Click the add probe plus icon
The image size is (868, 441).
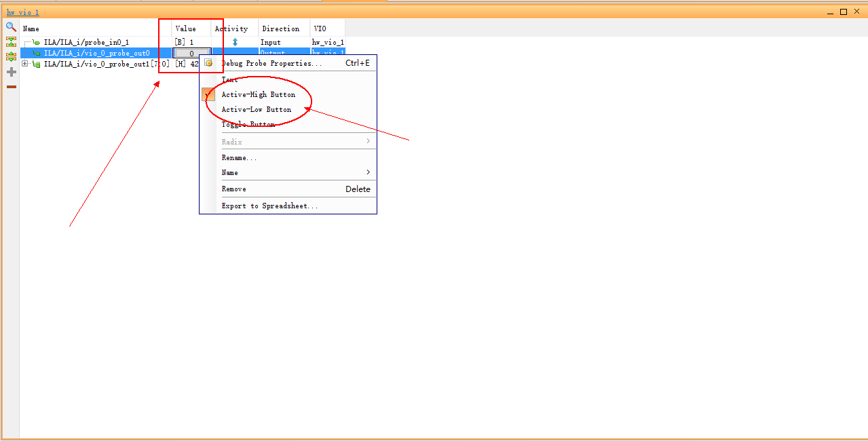point(11,72)
